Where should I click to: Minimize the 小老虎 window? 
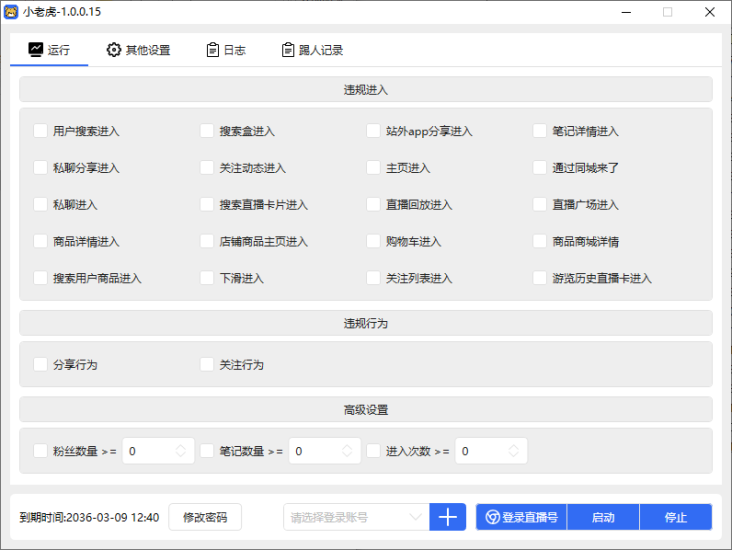(626, 12)
